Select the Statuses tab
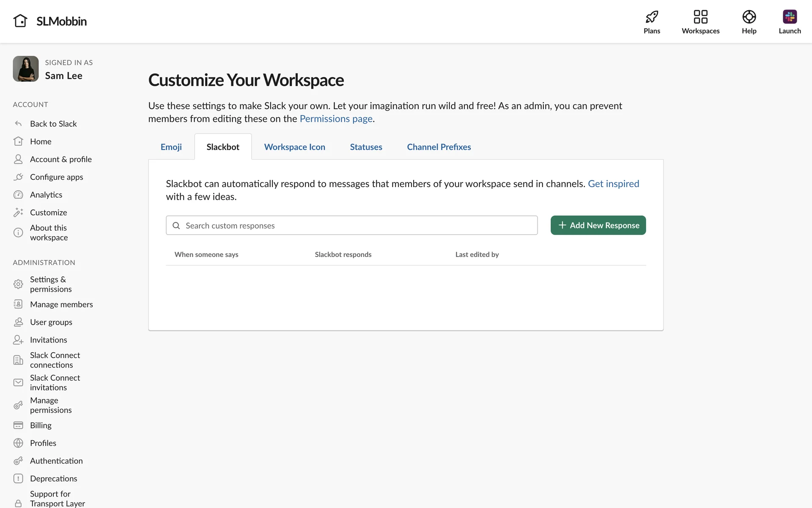 366,147
